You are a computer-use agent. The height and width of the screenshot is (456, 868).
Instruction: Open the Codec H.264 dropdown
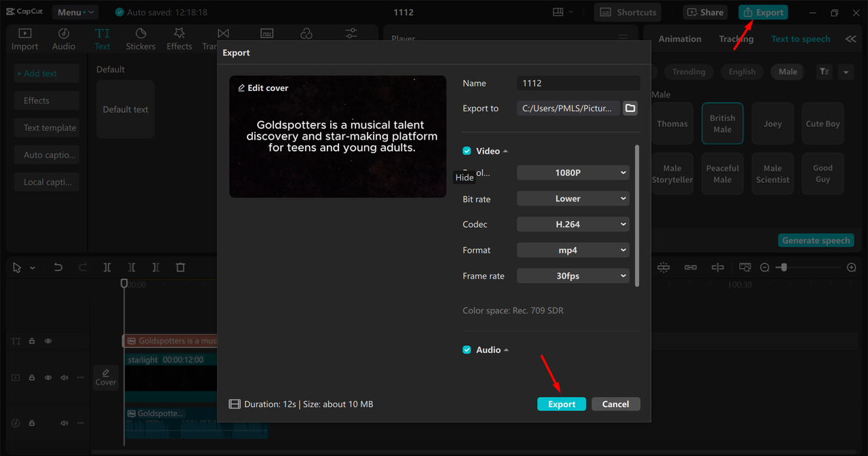tap(573, 224)
